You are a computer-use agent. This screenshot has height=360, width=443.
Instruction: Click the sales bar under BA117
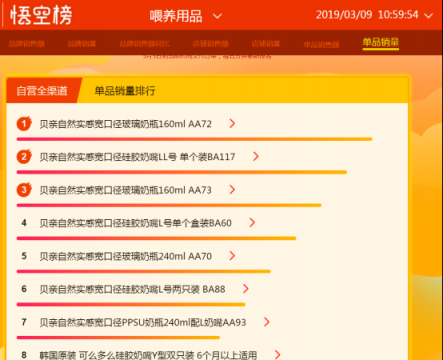182,172
